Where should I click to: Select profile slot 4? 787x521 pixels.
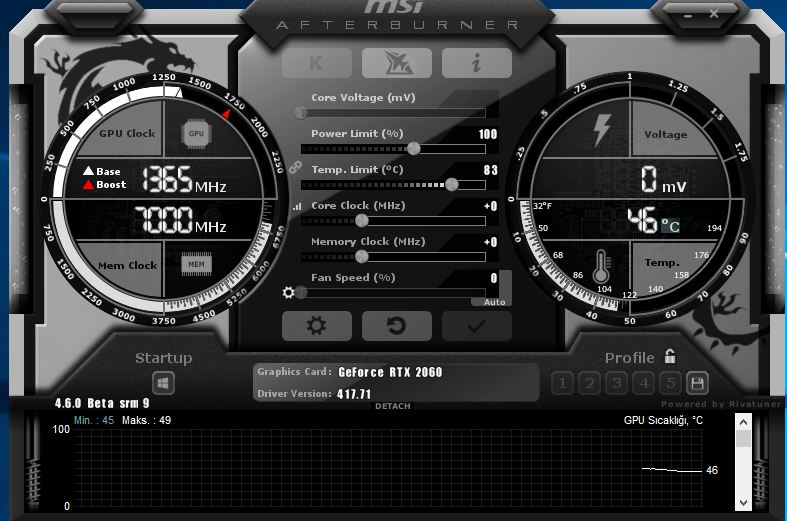point(644,383)
